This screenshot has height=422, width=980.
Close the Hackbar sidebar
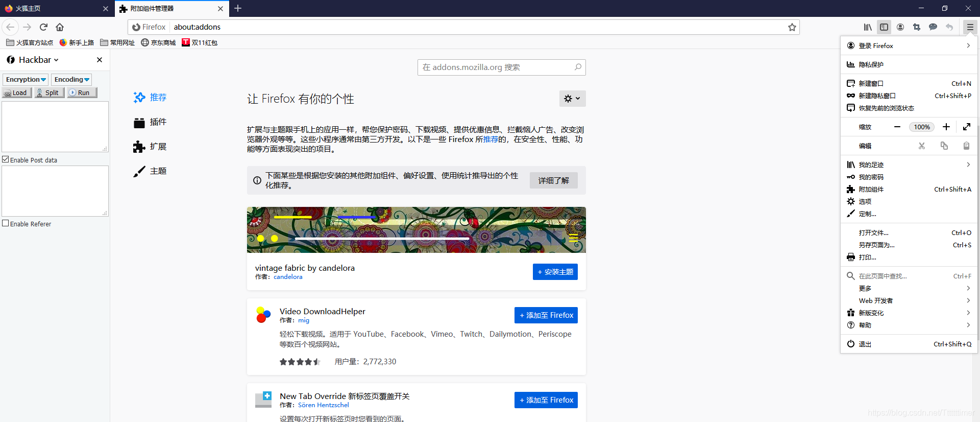[100, 60]
